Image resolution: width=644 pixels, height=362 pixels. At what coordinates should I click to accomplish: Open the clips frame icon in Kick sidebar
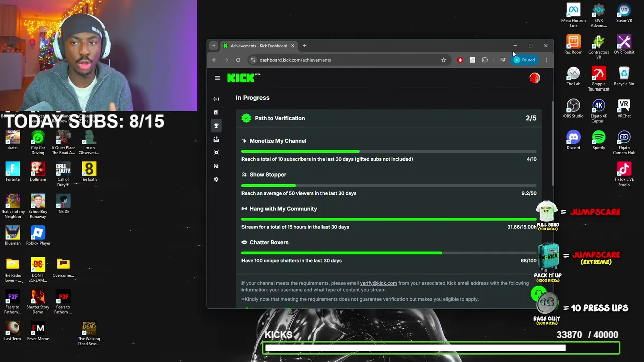[216, 152]
